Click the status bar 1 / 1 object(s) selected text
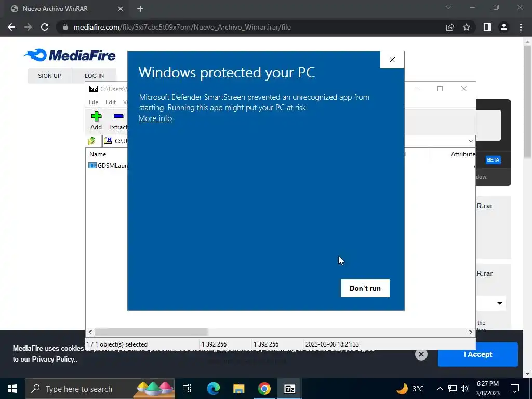 click(117, 344)
